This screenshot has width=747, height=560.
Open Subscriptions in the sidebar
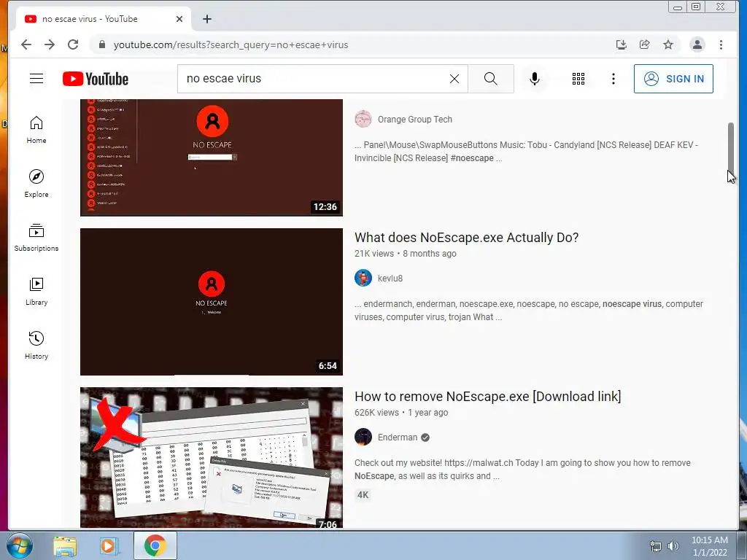click(36, 238)
